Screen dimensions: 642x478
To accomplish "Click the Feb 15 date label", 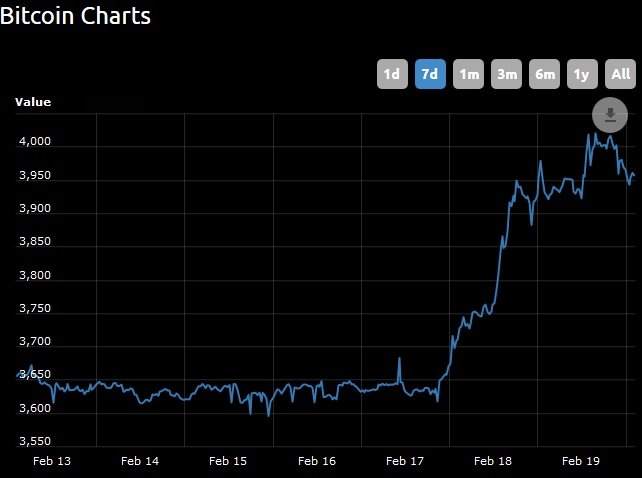I will (228, 461).
